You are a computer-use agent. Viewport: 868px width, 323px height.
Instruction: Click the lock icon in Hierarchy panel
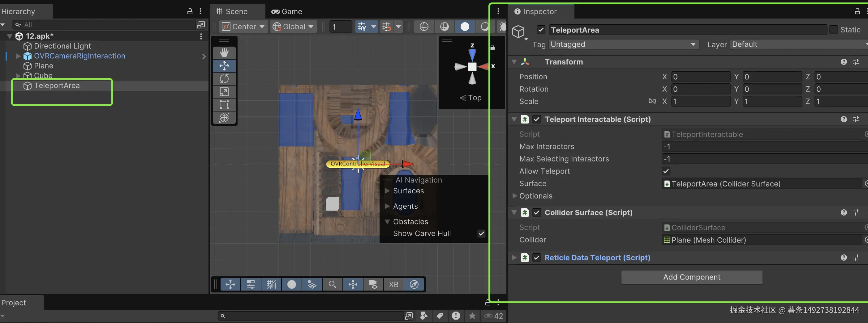190,11
